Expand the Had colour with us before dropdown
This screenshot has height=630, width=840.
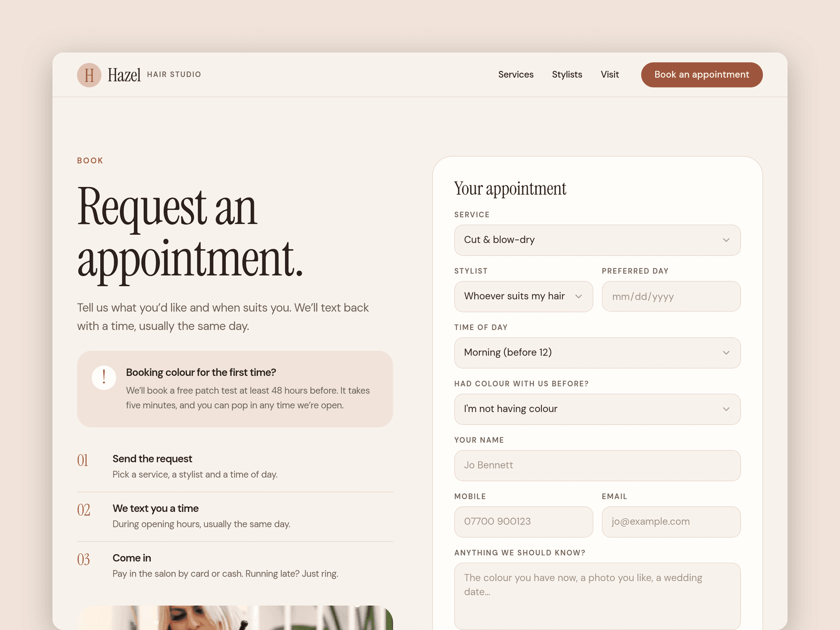point(597,409)
